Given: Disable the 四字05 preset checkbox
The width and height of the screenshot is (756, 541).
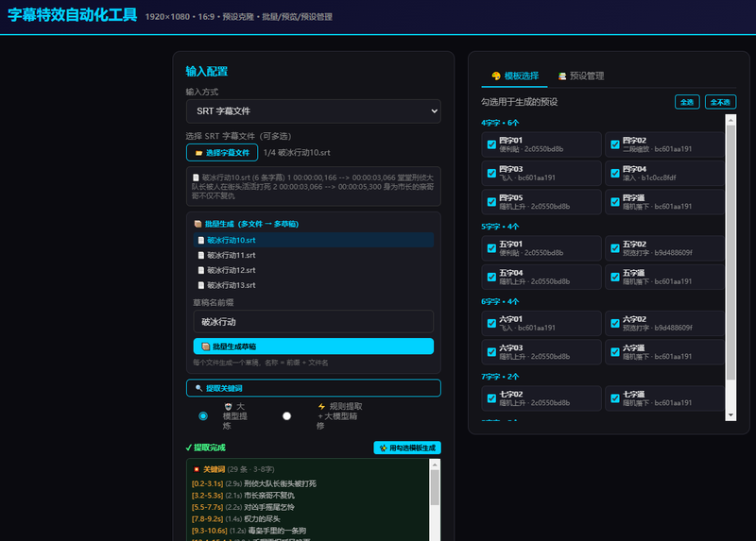Looking at the screenshot, I should coord(491,202).
